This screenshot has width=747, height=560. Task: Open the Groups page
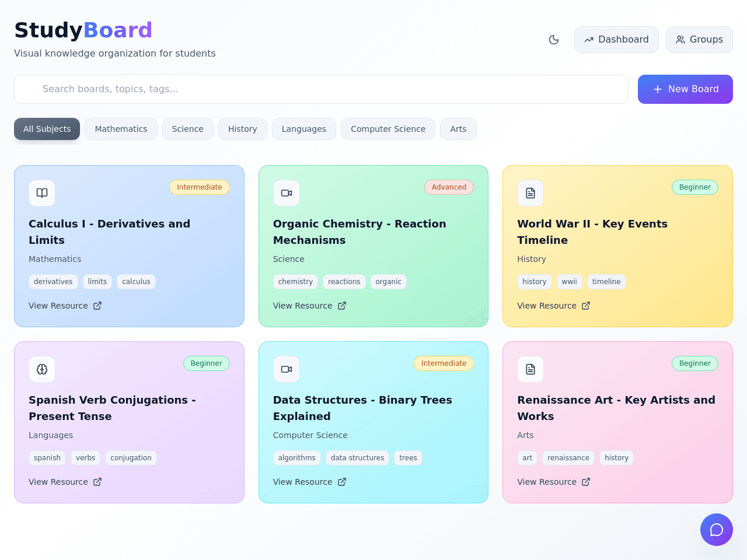pyautogui.click(x=699, y=40)
